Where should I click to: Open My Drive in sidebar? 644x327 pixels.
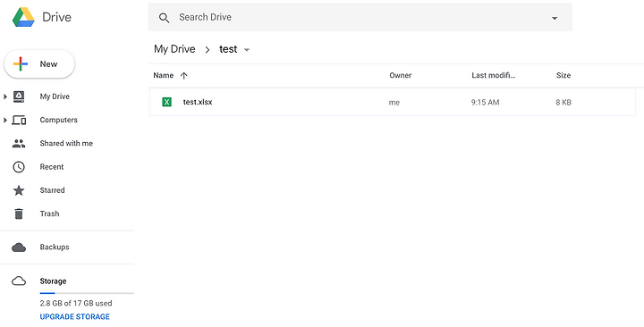click(x=55, y=96)
